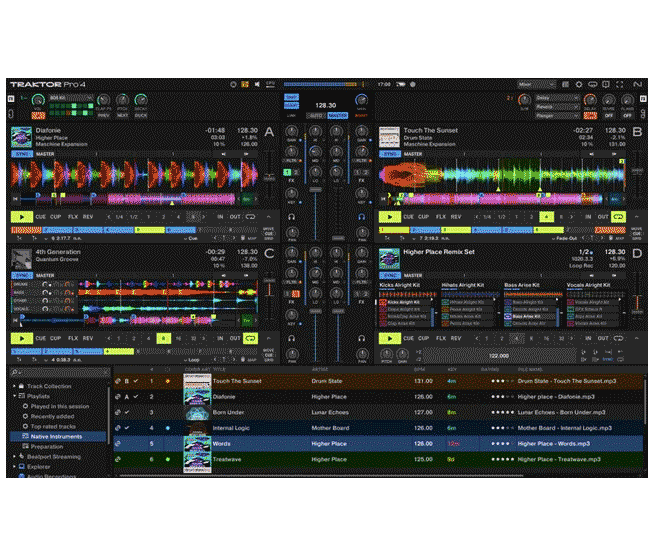The width and height of the screenshot is (653, 555).
Task: Toggle the active loop icon on Deck B
Action: [x=618, y=217]
